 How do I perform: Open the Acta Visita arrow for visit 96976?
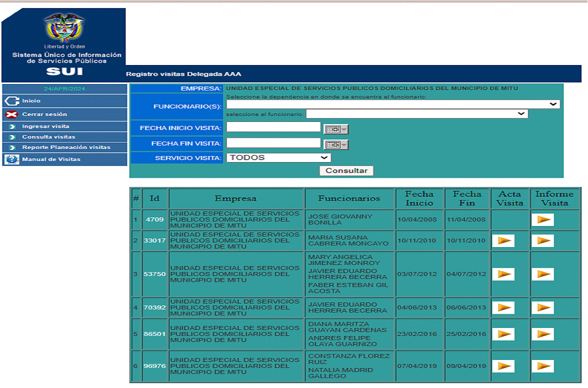(x=503, y=366)
